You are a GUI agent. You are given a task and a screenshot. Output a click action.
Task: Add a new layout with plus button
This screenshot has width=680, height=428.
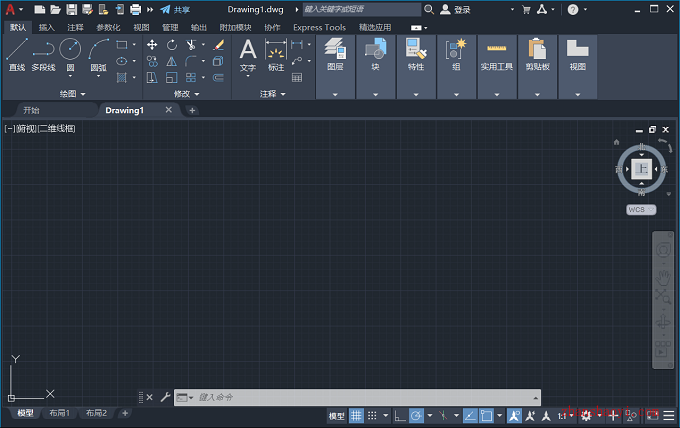[125, 413]
